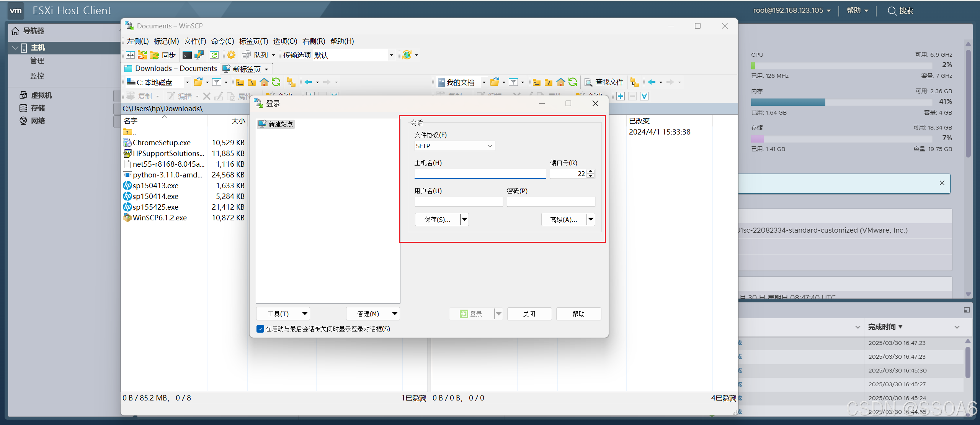The width and height of the screenshot is (980, 425).
Task: Expand the Host (主机) tree node
Action: pos(15,48)
